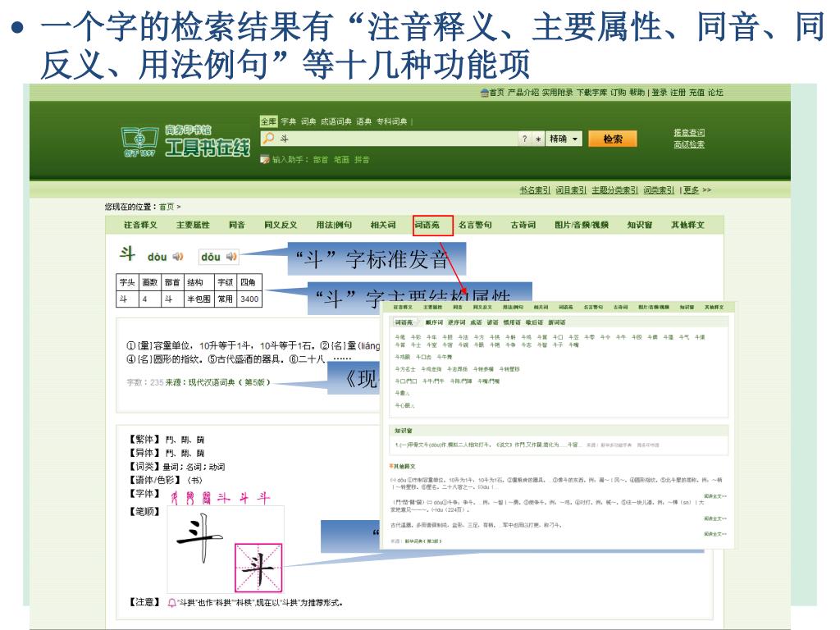Play the dǒu pronunciation speaker icon
The width and height of the screenshot is (840, 630).
[231, 257]
